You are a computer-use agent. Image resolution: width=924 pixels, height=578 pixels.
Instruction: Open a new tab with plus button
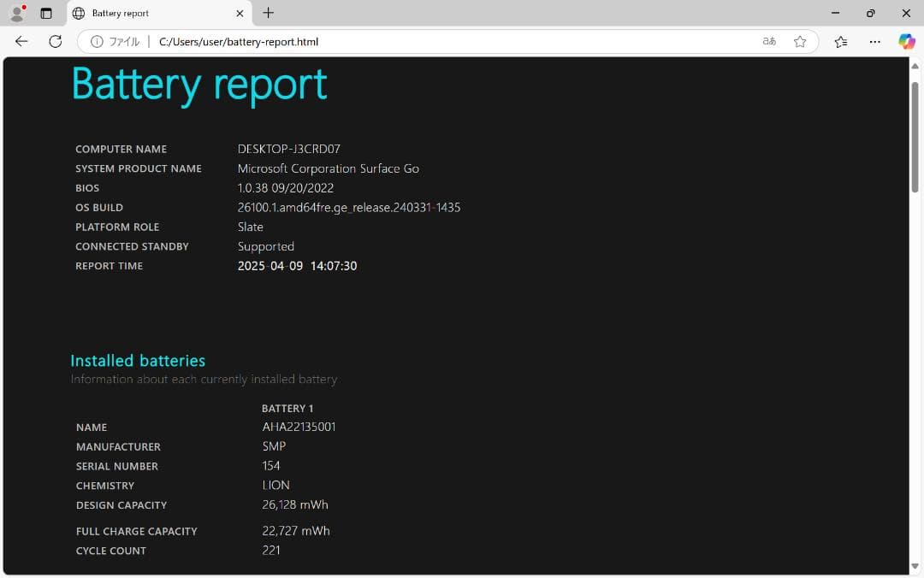[x=269, y=13]
